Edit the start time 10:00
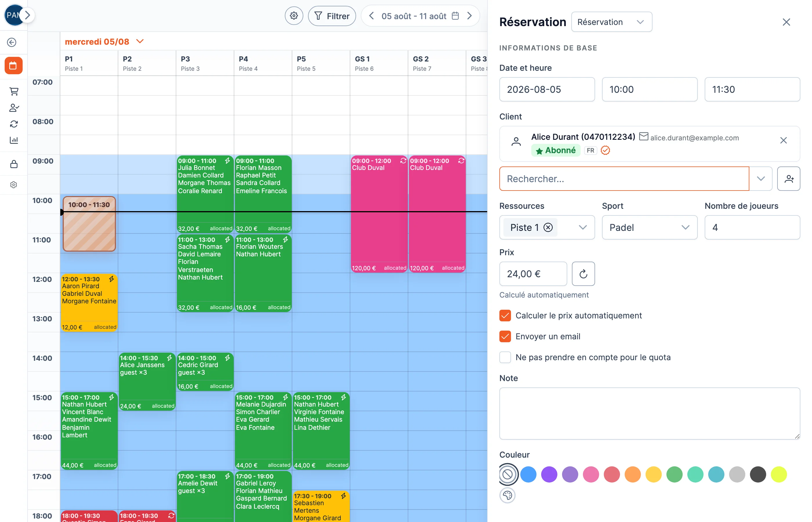 [x=649, y=90]
